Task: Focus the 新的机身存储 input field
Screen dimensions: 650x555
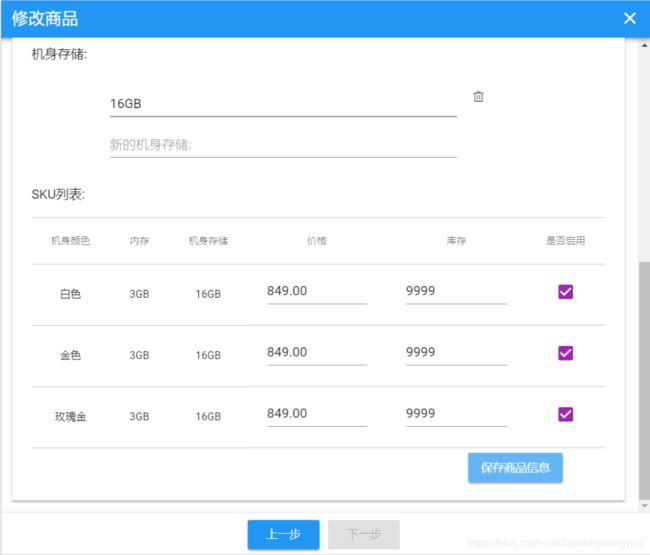Action: coord(283,145)
